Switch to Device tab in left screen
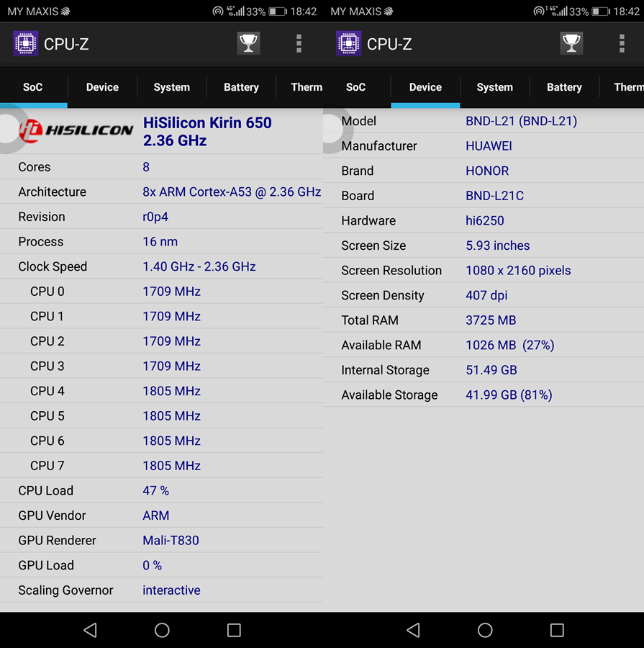The image size is (644, 648). coord(102,87)
